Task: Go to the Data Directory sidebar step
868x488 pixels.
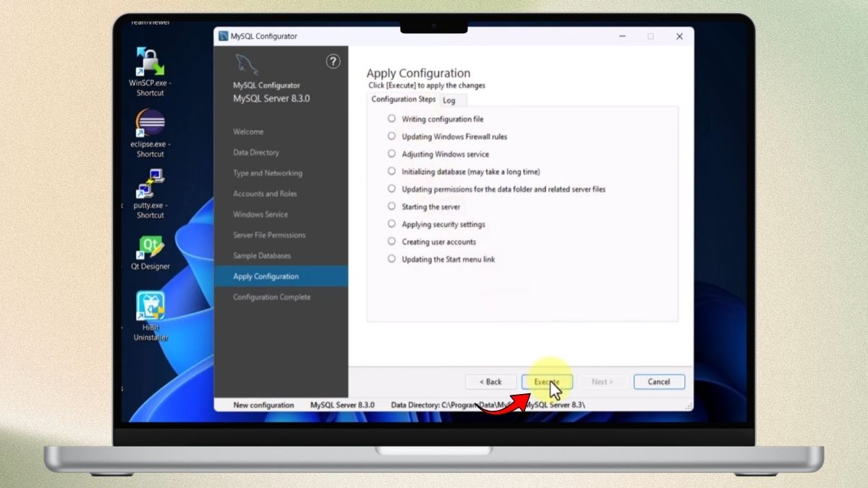Action: (x=256, y=153)
